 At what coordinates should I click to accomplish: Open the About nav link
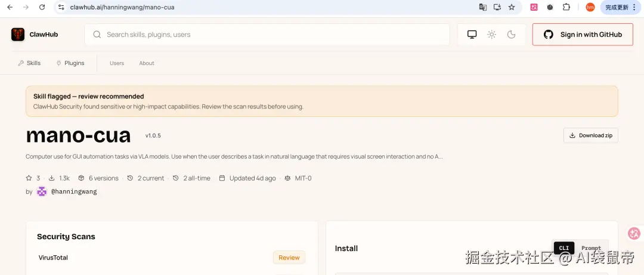(147, 63)
